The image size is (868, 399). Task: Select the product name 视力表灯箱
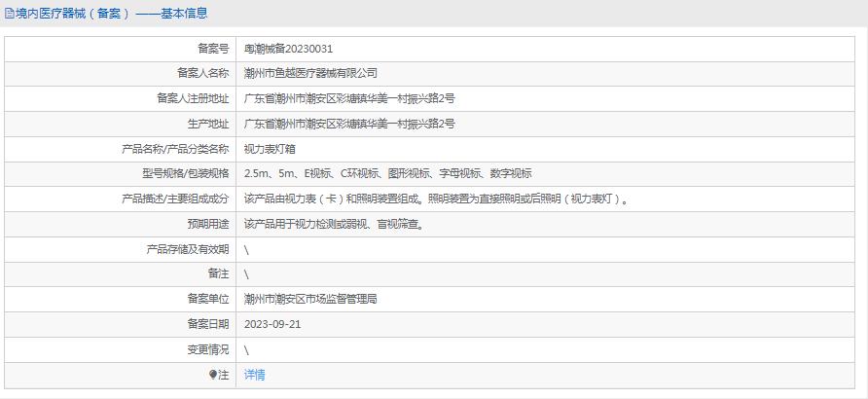pos(270,149)
